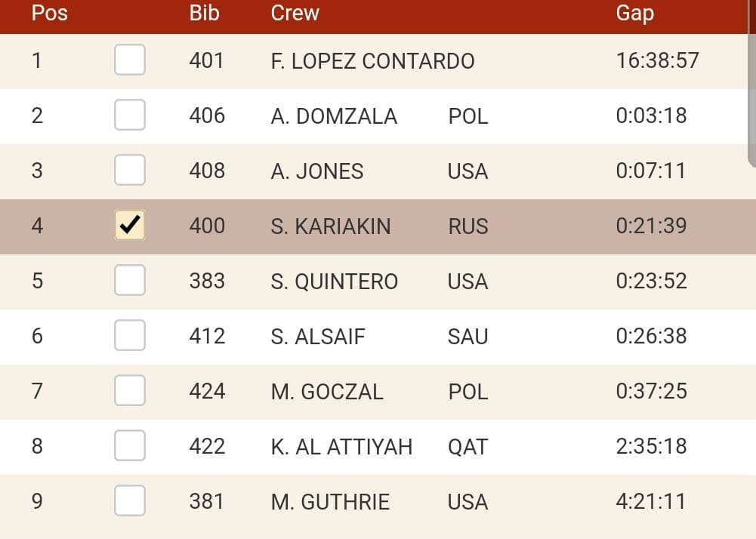The width and height of the screenshot is (756, 539).
Task: Select the M. Guthrie checkbox
Action: tap(130, 500)
